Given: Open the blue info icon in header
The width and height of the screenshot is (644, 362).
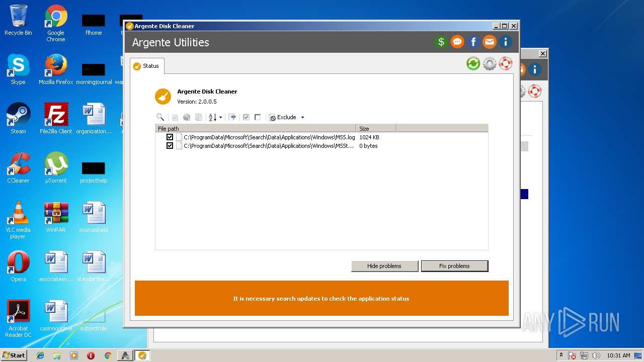Looking at the screenshot, I should [506, 42].
